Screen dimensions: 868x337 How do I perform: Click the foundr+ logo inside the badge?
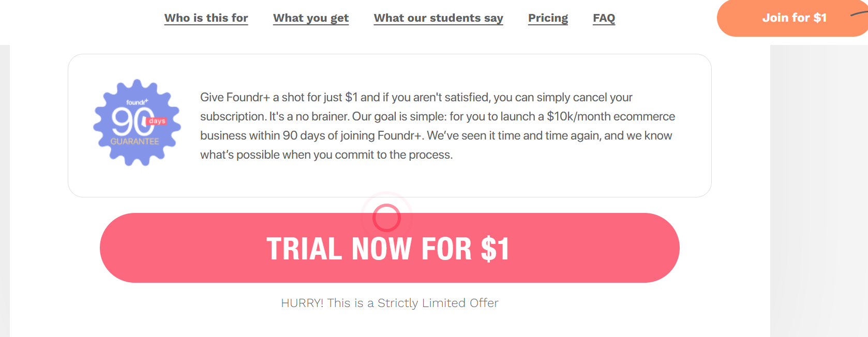pos(137,102)
